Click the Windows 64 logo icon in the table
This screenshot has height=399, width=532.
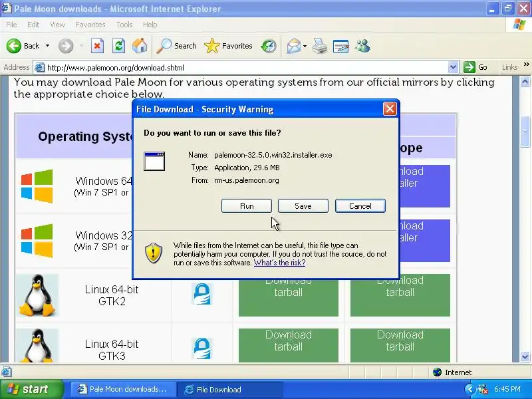(37, 186)
